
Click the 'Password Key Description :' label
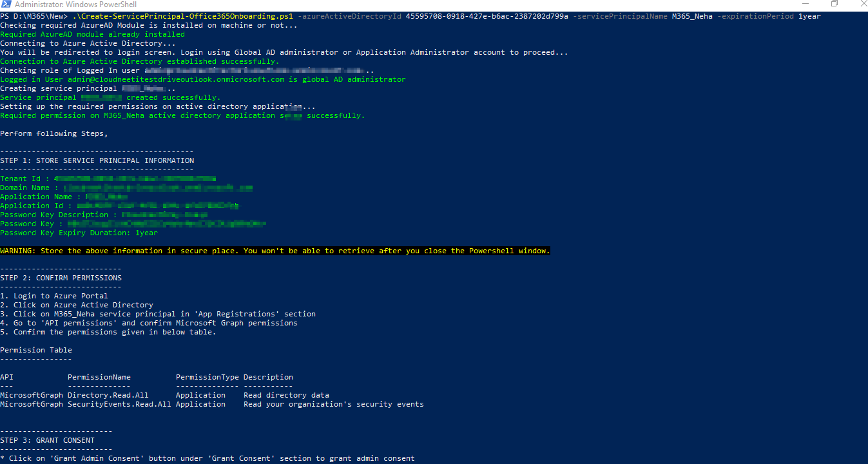[59, 215]
